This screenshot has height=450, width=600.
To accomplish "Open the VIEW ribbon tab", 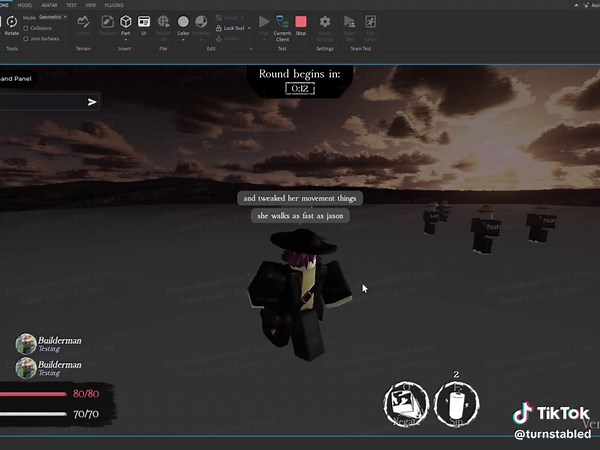I will (x=91, y=5).
